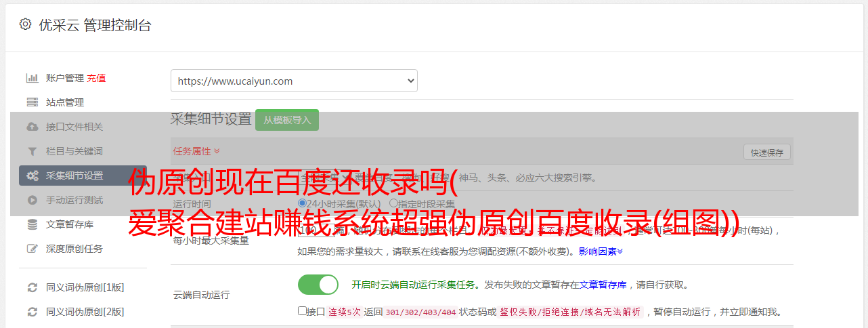The height and width of the screenshot is (328, 868).
Task: Check the 接口 checkbox
Action: click(302, 311)
